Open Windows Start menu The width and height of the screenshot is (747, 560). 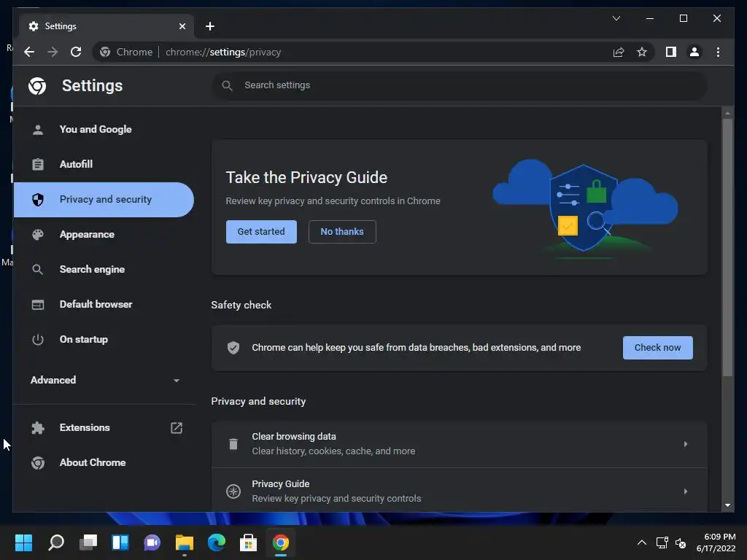(23, 542)
